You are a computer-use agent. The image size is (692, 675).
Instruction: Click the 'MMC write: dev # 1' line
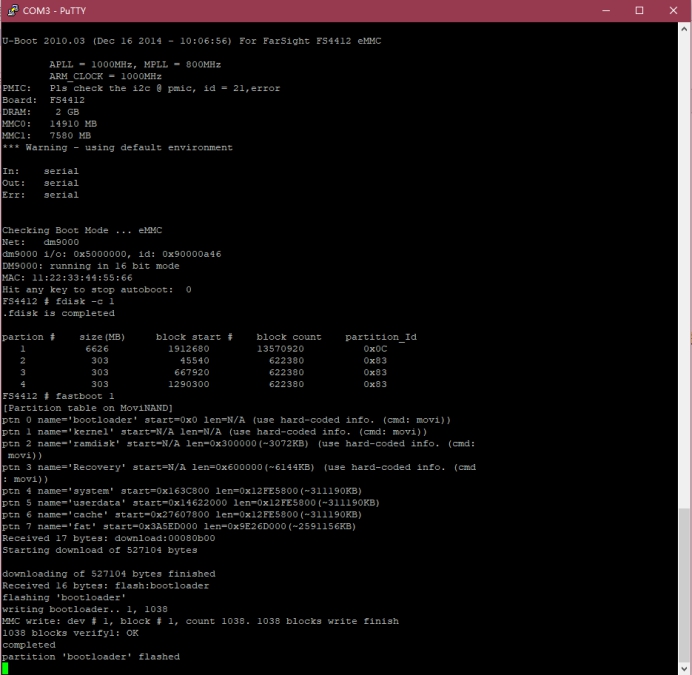click(200, 622)
